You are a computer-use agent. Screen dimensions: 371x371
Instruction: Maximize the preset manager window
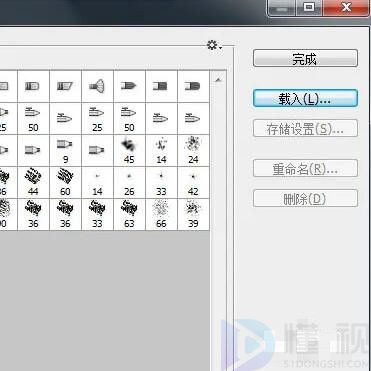tap(310, 7)
